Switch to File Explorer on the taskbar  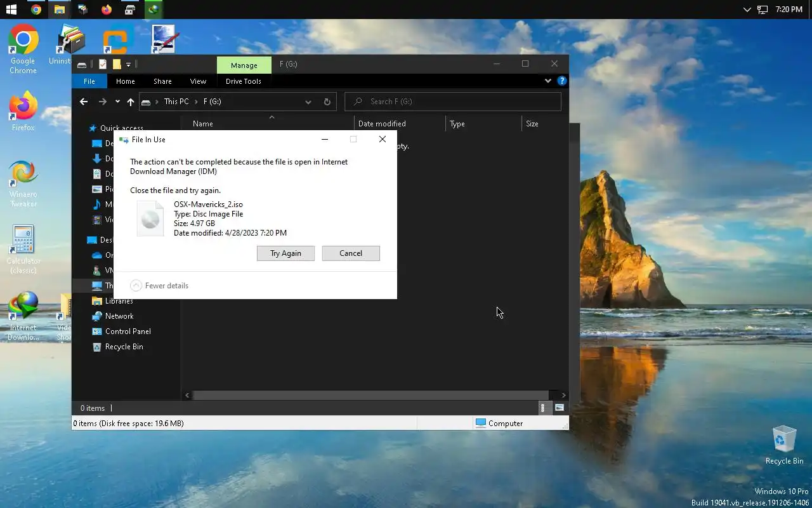click(59, 10)
